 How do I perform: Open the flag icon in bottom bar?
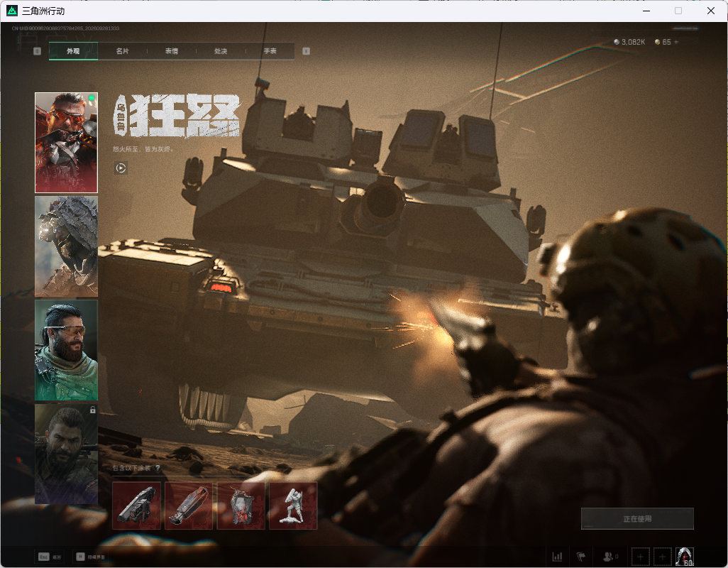click(581, 557)
